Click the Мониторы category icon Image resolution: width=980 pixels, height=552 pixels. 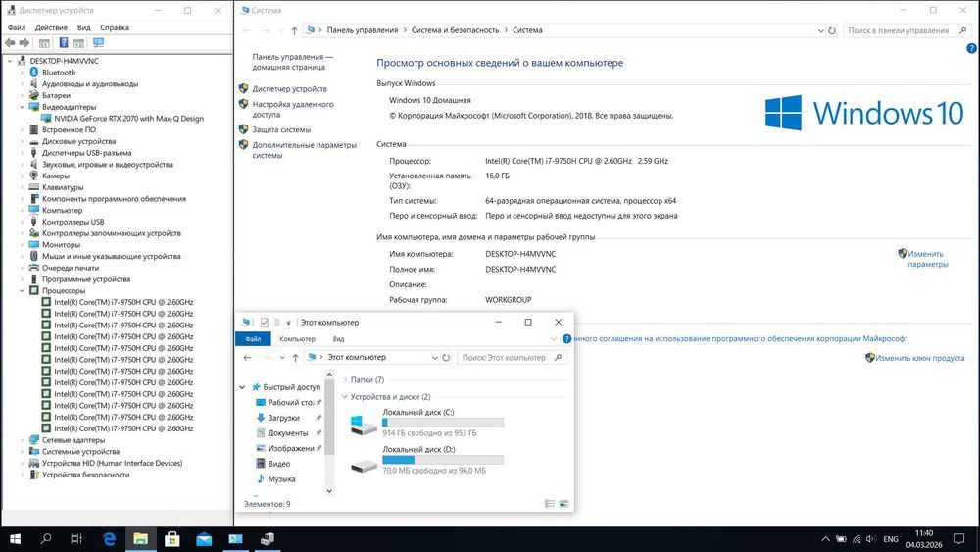tap(34, 244)
